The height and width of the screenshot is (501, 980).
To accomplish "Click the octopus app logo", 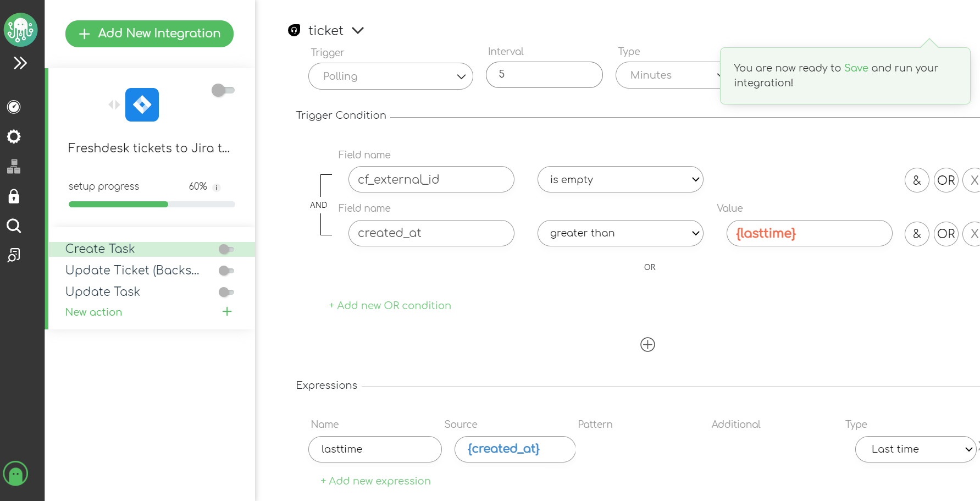I will (20, 30).
